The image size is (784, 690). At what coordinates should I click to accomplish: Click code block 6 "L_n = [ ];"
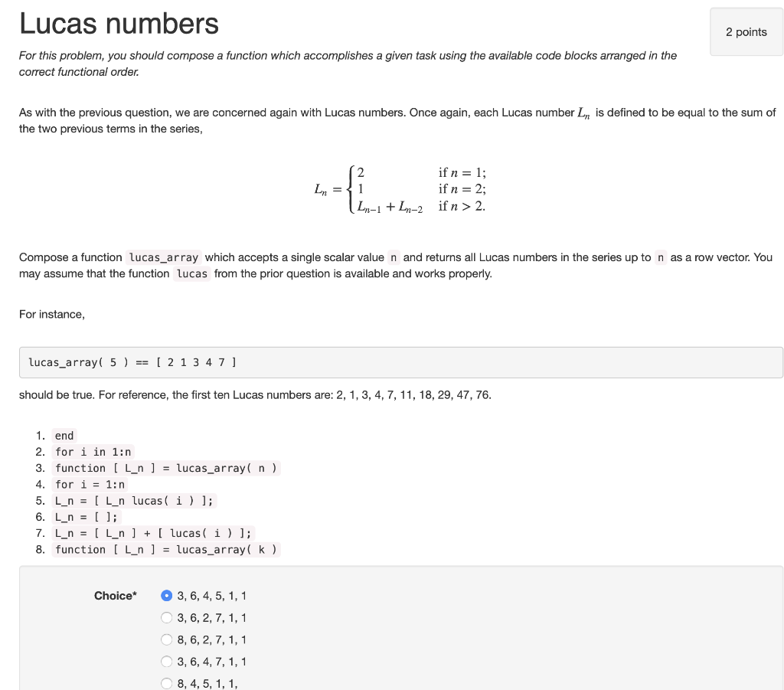tap(83, 516)
